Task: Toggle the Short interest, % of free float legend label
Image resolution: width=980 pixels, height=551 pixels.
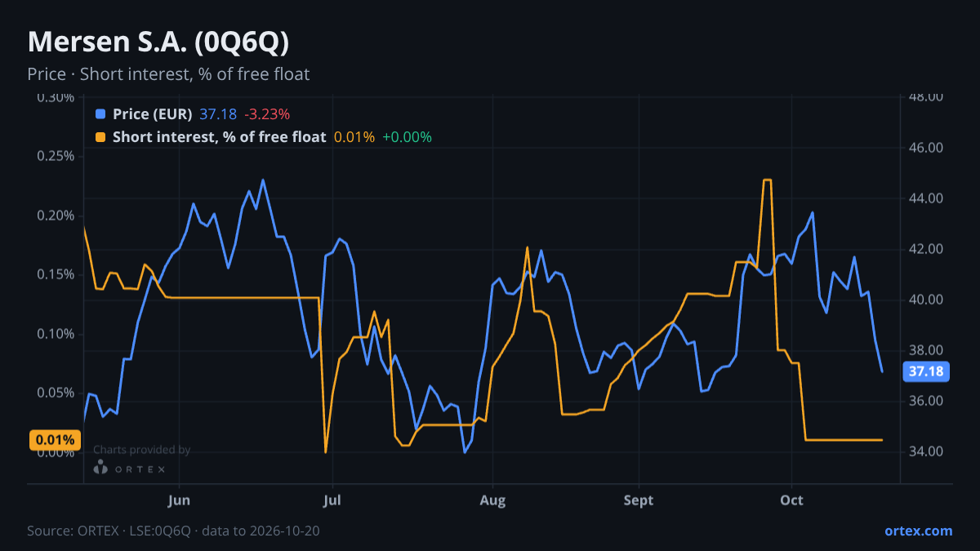Action: pos(219,137)
